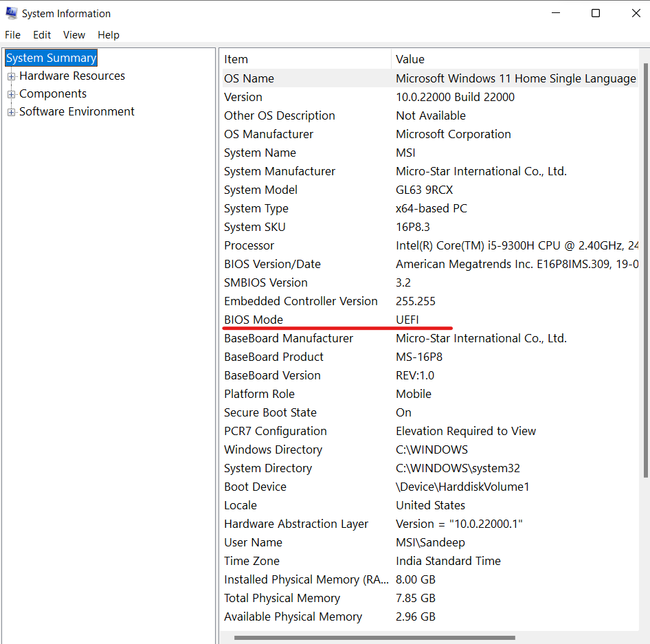This screenshot has width=650, height=644.
Task: Select the Other OS Description row
Action: pyautogui.click(x=430, y=115)
